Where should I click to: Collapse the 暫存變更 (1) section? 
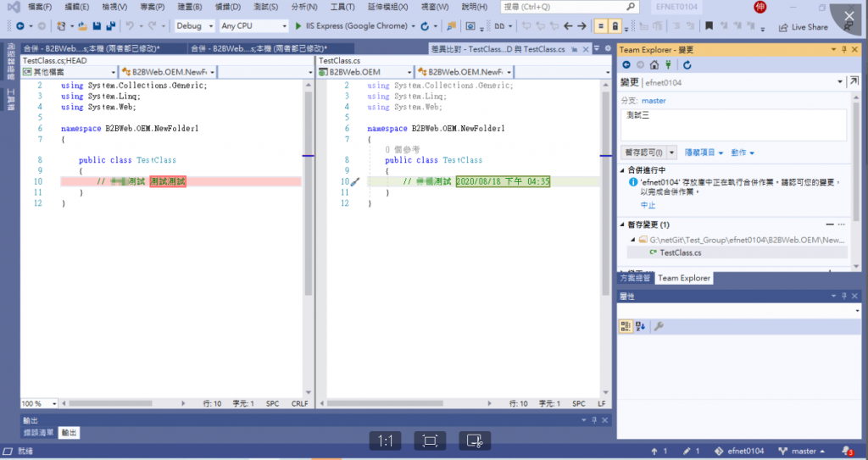pyautogui.click(x=622, y=224)
